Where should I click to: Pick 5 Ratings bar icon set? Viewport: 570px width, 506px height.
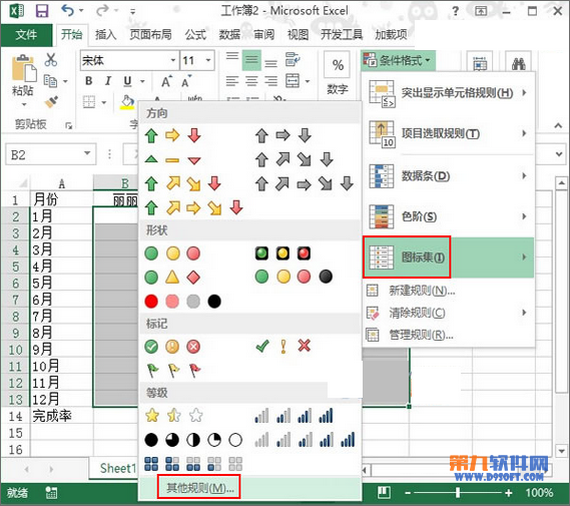click(x=305, y=439)
